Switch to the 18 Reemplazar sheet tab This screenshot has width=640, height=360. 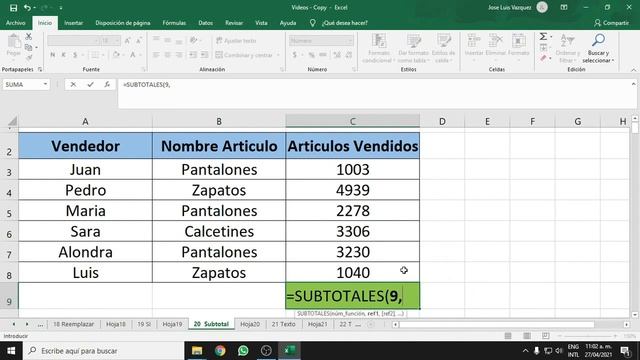click(x=73, y=324)
